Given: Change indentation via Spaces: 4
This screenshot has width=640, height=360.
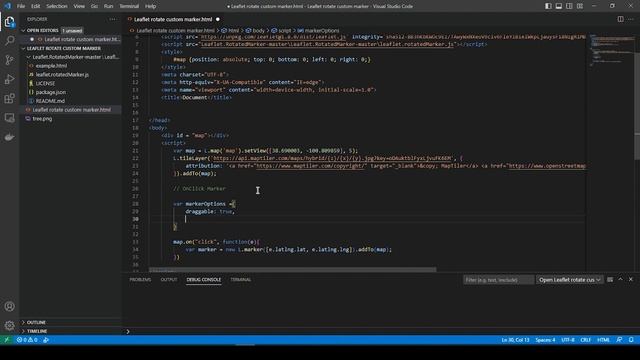Looking at the screenshot, I should (x=545, y=340).
